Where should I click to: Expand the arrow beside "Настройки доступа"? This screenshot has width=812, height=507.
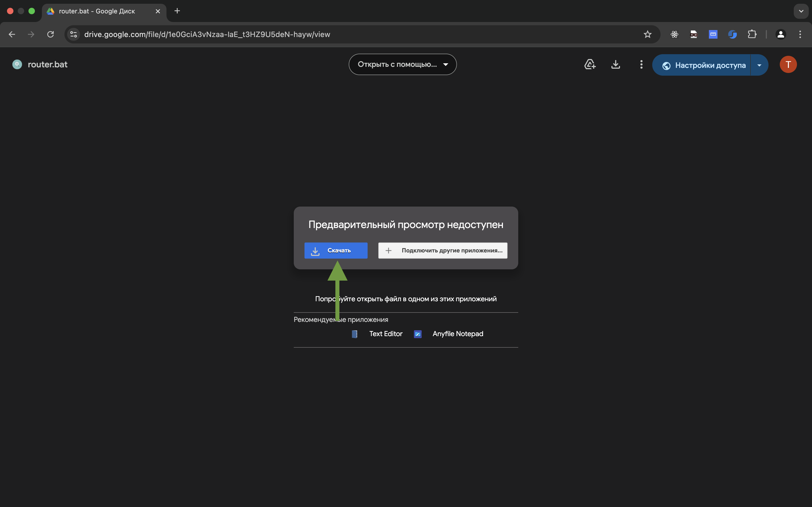pos(759,65)
